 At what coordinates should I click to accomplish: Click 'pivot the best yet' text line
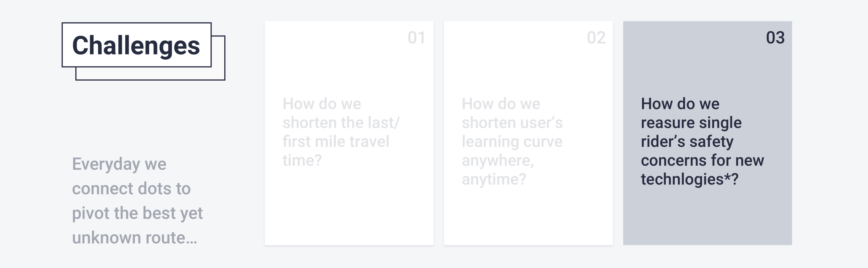(137, 213)
